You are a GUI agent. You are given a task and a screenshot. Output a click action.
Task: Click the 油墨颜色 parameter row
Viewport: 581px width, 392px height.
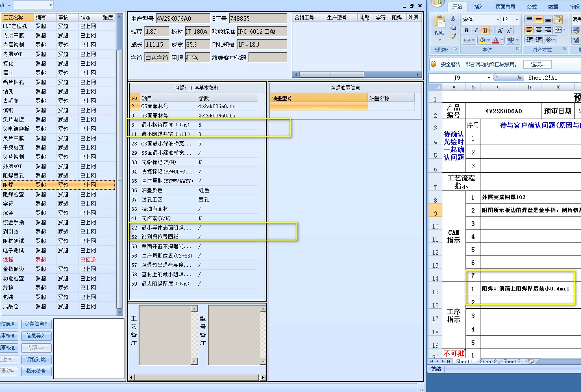[x=194, y=190]
